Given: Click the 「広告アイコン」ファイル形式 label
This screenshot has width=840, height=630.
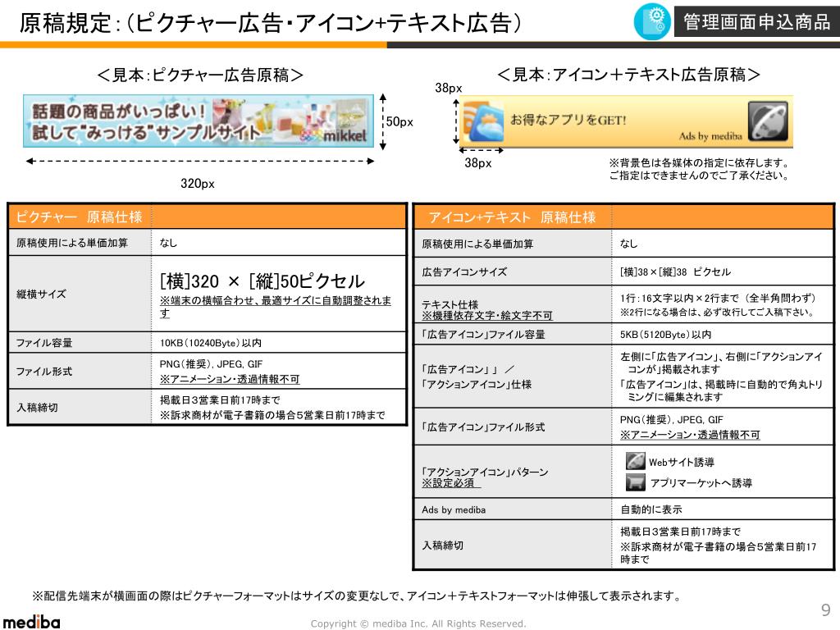Looking at the screenshot, I should (483, 427).
